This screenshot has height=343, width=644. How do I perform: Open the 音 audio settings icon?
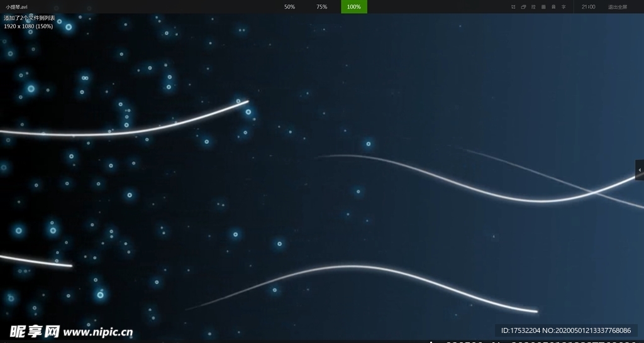point(553,7)
